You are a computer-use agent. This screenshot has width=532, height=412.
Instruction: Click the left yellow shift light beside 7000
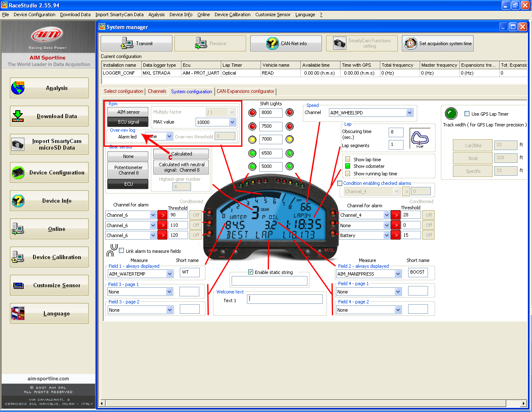click(252, 139)
